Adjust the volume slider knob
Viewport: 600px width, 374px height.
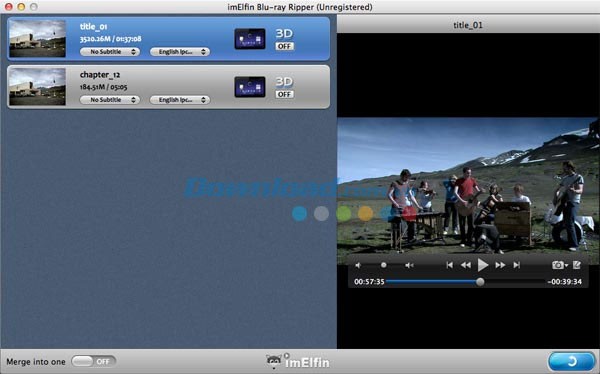tap(383, 265)
